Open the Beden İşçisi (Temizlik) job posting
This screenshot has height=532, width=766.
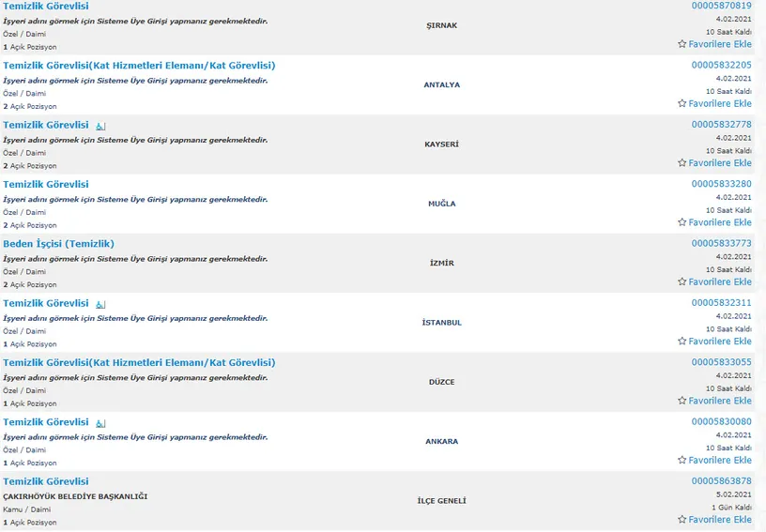coord(58,244)
